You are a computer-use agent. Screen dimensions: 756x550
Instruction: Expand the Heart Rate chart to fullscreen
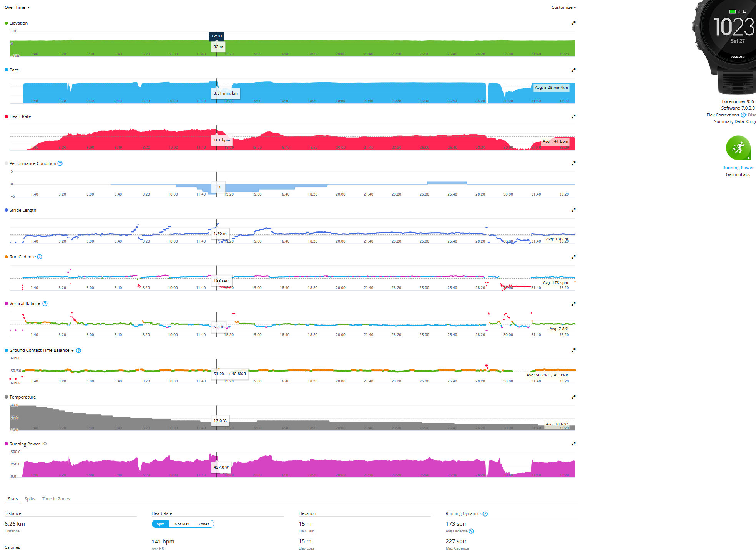pos(573,117)
